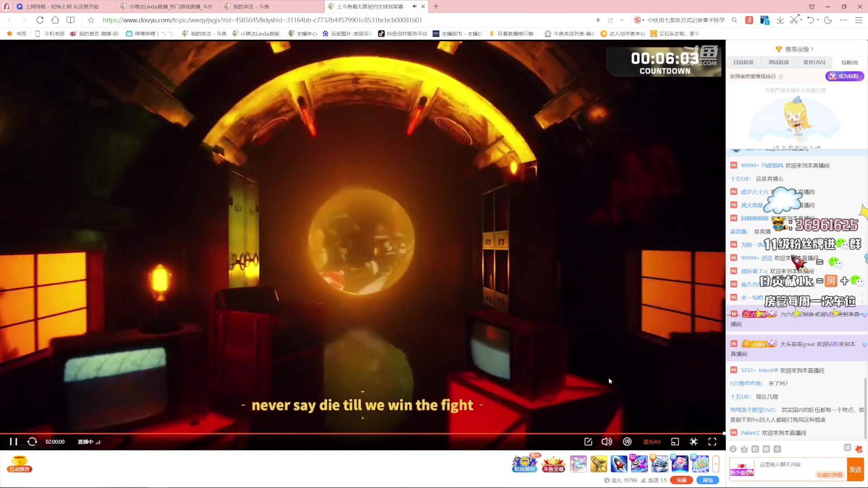Open the emoji picker in chat
The image size is (868, 488).
tap(733, 449)
